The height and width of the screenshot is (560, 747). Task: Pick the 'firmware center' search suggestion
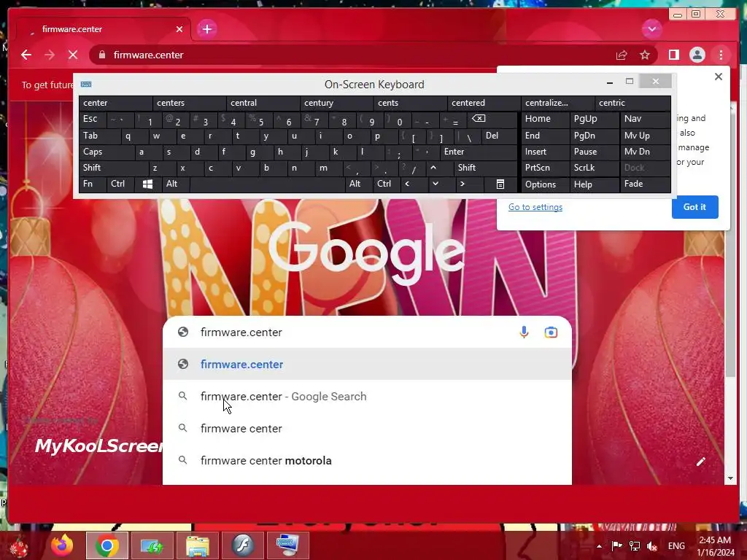(367, 428)
